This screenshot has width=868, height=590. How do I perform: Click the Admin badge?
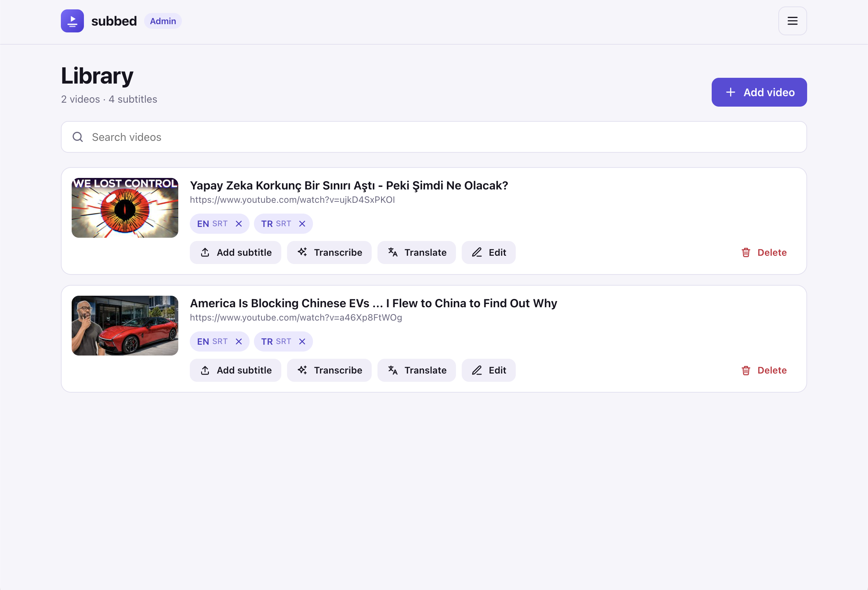pos(163,21)
